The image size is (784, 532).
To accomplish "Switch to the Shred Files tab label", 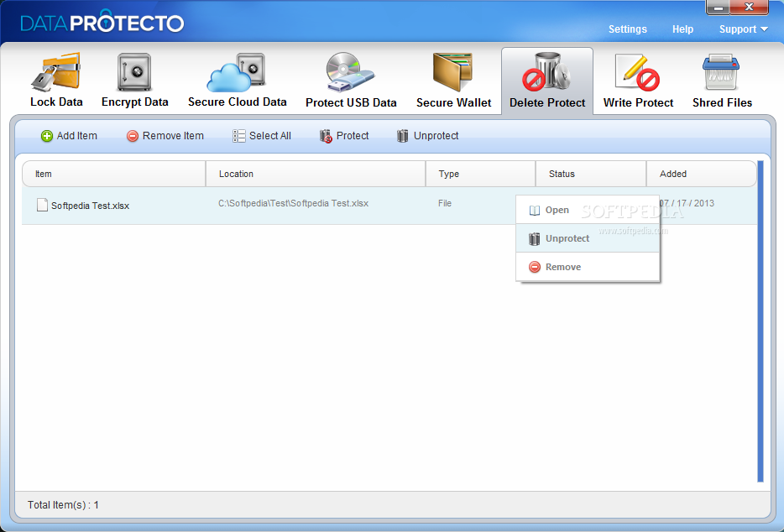I will tap(722, 102).
